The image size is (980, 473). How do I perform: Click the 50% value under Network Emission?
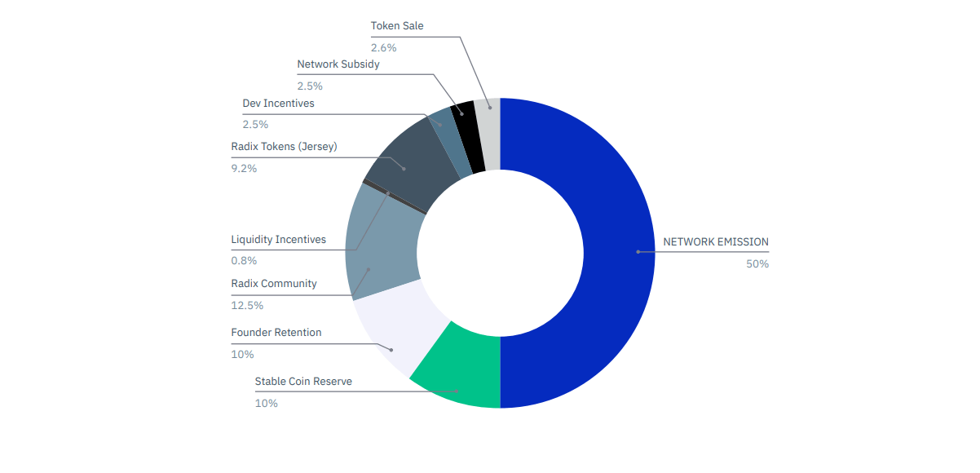coord(757,264)
